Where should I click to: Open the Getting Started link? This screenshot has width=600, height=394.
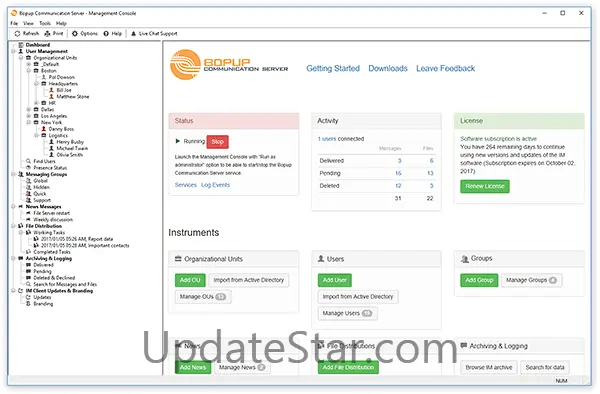(x=333, y=68)
